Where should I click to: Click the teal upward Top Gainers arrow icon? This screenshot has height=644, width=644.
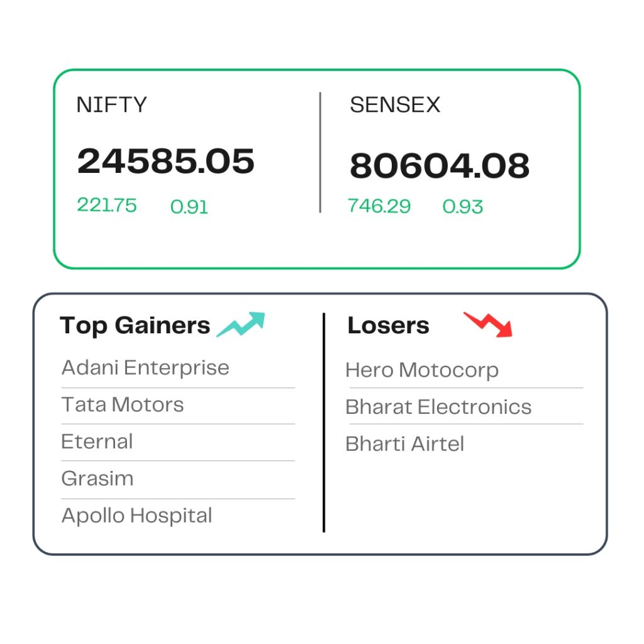point(241,325)
